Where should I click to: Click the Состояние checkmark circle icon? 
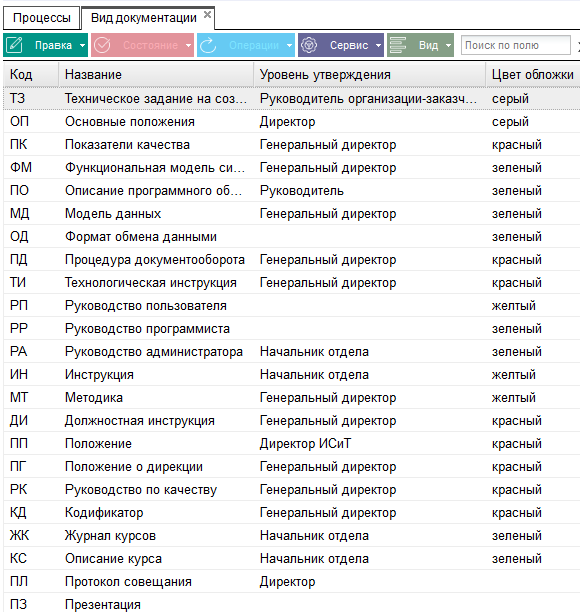click(x=102, y=45)
